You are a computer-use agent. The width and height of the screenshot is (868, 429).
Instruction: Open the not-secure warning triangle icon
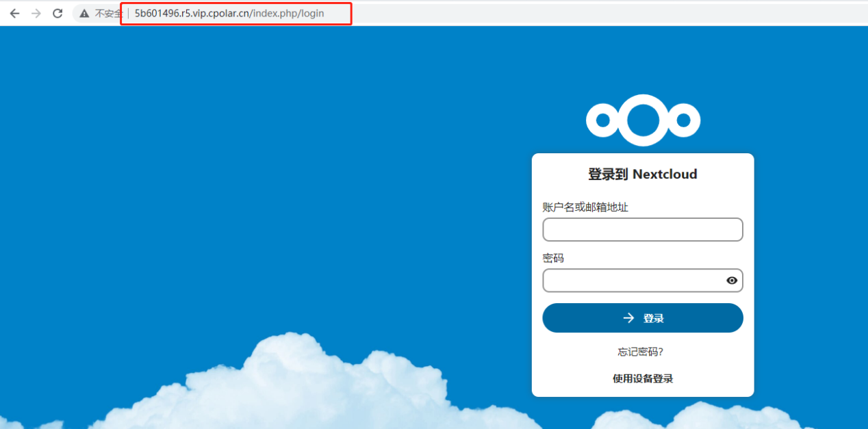(x=84, y=13)
